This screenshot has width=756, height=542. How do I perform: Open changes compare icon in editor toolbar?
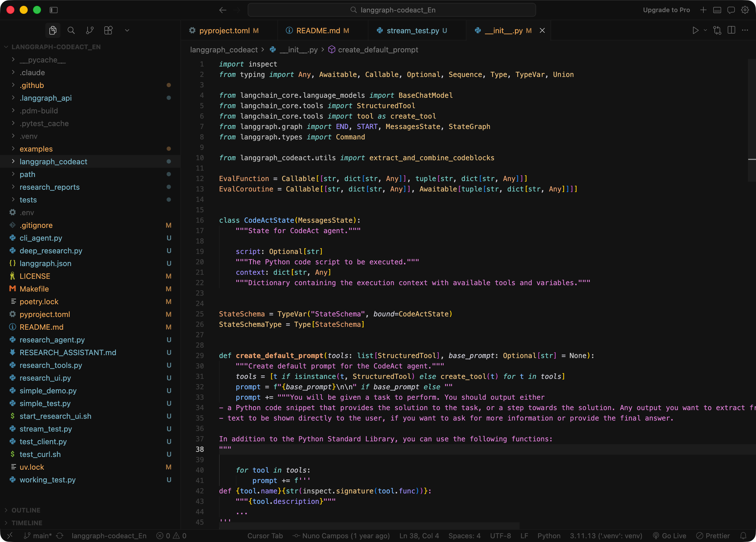click(x=717, y=30)
